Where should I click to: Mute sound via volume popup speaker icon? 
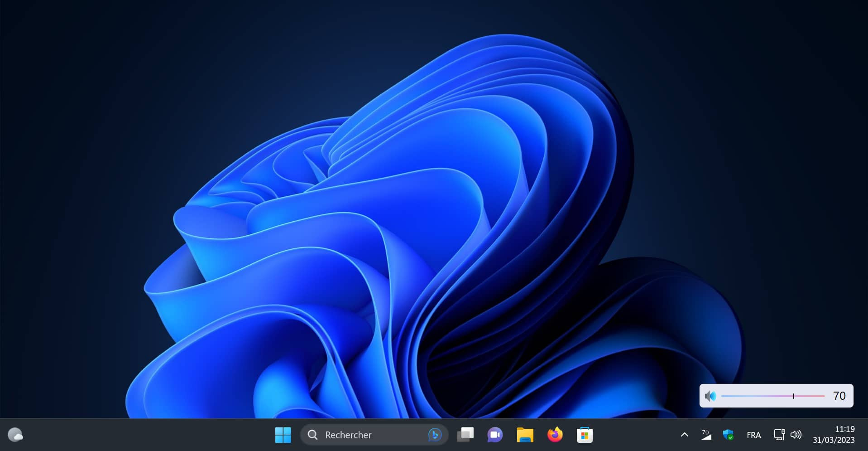pos(710,396)
